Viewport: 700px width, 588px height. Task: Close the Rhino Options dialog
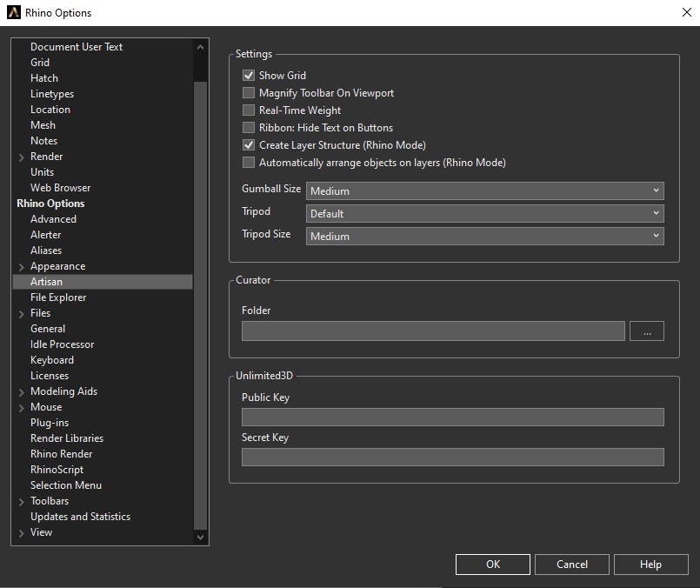[687, 12]
